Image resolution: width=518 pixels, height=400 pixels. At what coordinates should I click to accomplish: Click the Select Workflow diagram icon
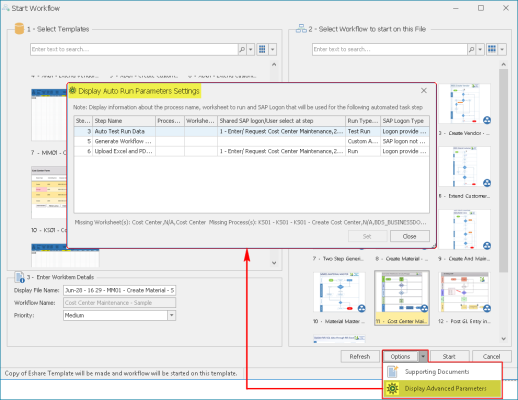tap(301, 29)
